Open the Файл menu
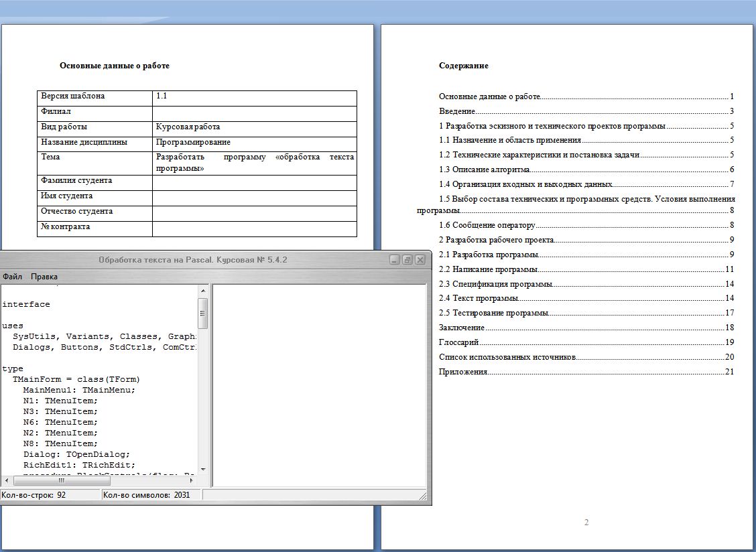This screenshot has width=756, height=552. tap(12, 276)
